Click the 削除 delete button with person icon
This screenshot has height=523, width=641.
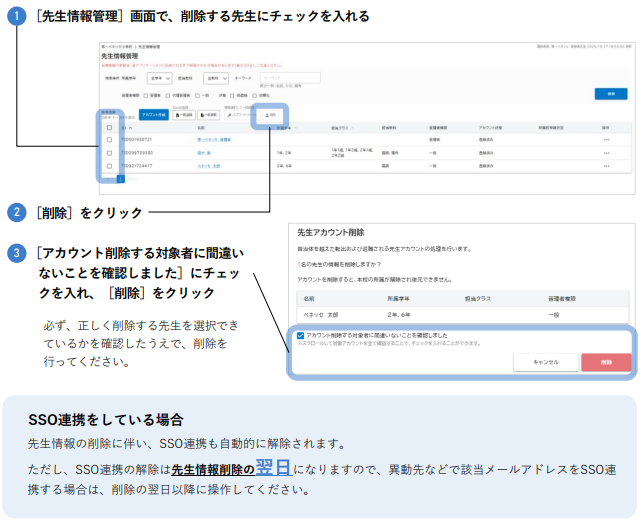[271, 115]
